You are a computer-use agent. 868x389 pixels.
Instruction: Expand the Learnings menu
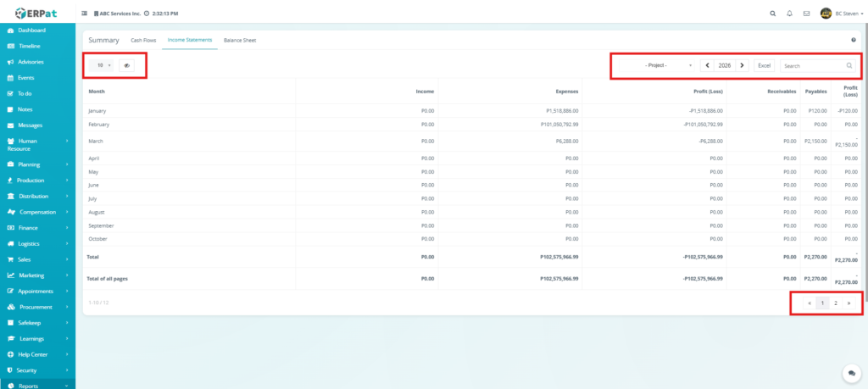coord(37,339)
